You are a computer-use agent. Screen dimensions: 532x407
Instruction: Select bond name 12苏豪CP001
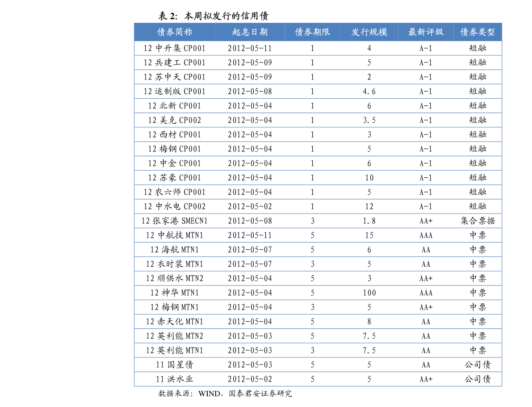[175, 177]
